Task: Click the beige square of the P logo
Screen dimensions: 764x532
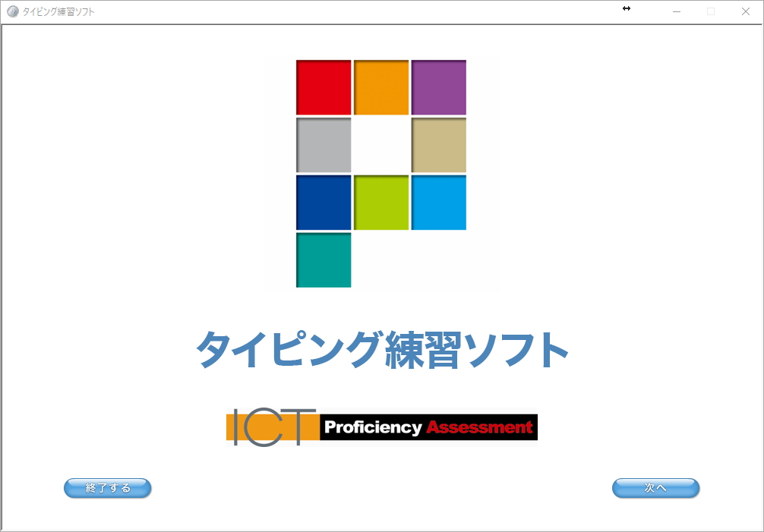Action: pyautogui.click(x=438, y=144)
